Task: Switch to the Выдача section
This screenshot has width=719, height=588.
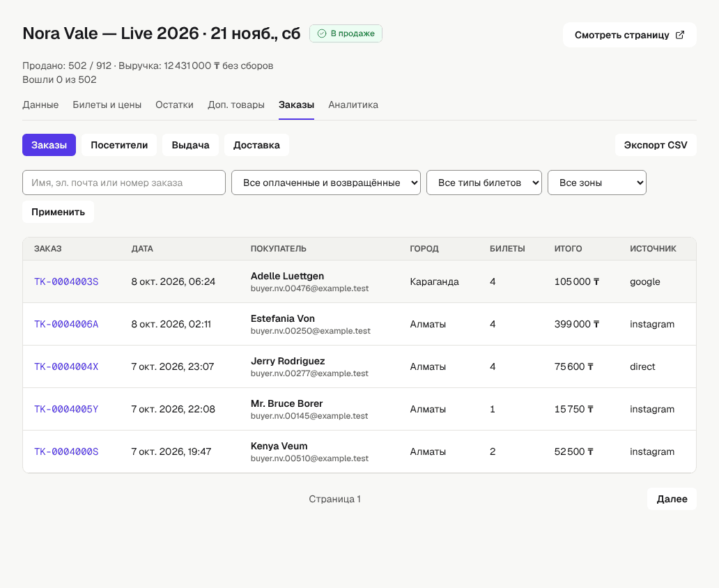Action: (x=190, y=145)
